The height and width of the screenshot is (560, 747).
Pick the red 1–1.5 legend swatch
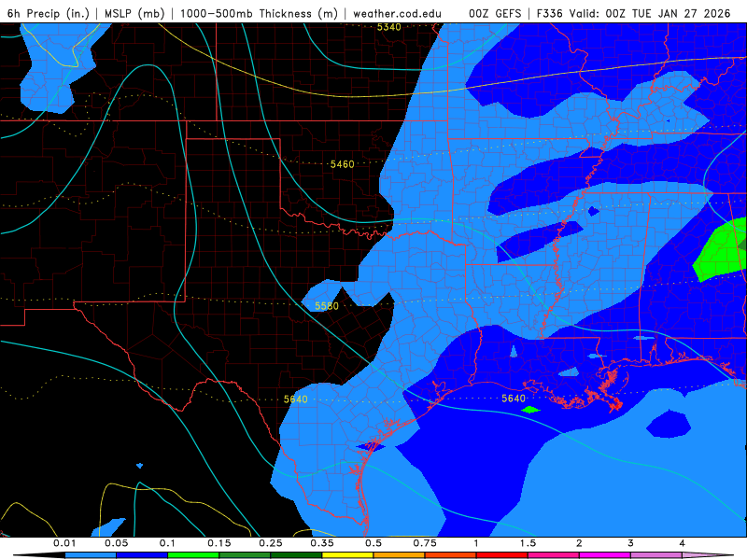(x=502, y=555)
